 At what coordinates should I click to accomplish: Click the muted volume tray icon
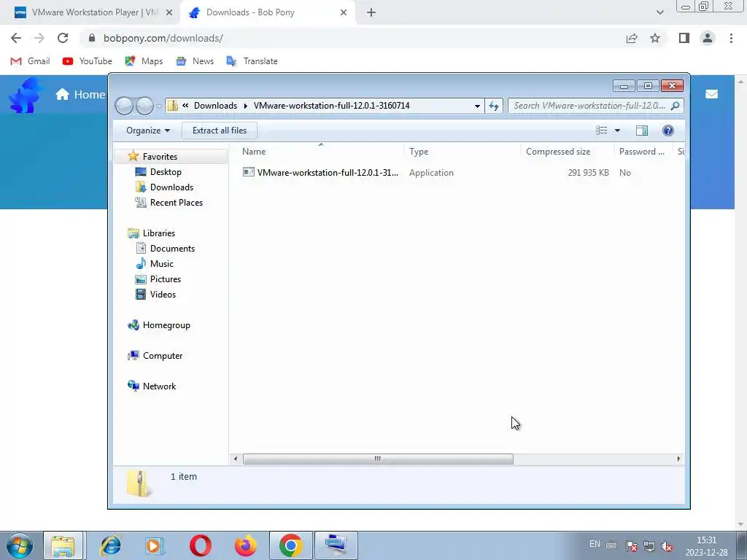(x=667, y=546)
